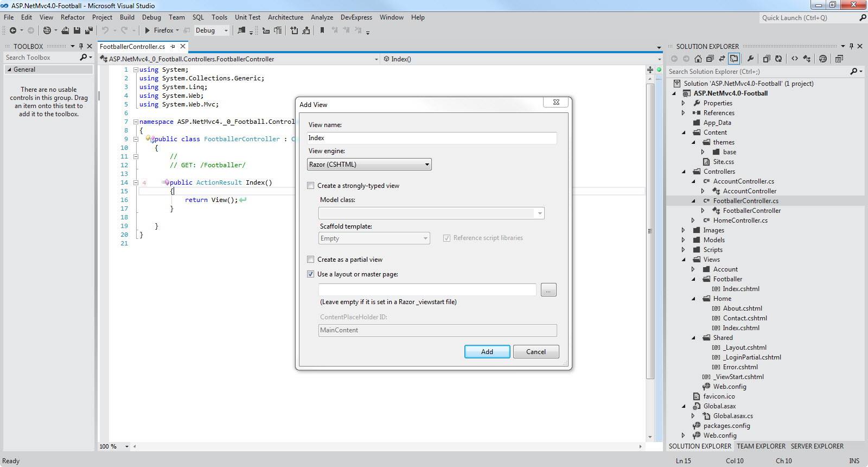Viewport: 868px width, 467px height.
Task: Click the Undo arrow icon
Action: (105, 30)
